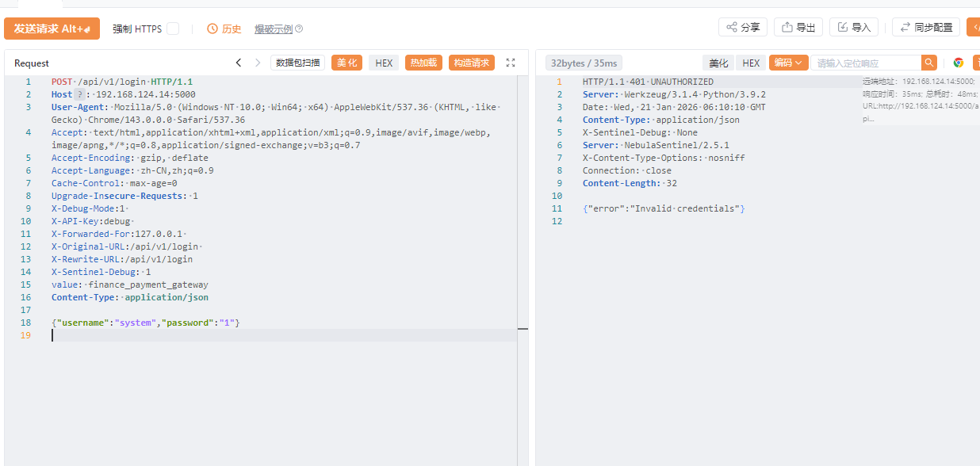Click the 热加载 hot reload button
This screenshot has height=466, width=980.
(423, 63)
